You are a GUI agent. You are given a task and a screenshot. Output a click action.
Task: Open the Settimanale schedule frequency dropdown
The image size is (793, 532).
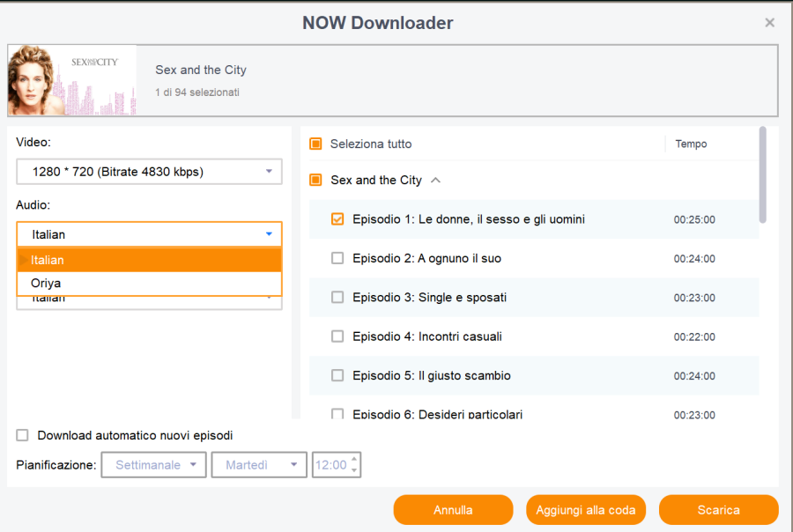click(x=153, y=465)
